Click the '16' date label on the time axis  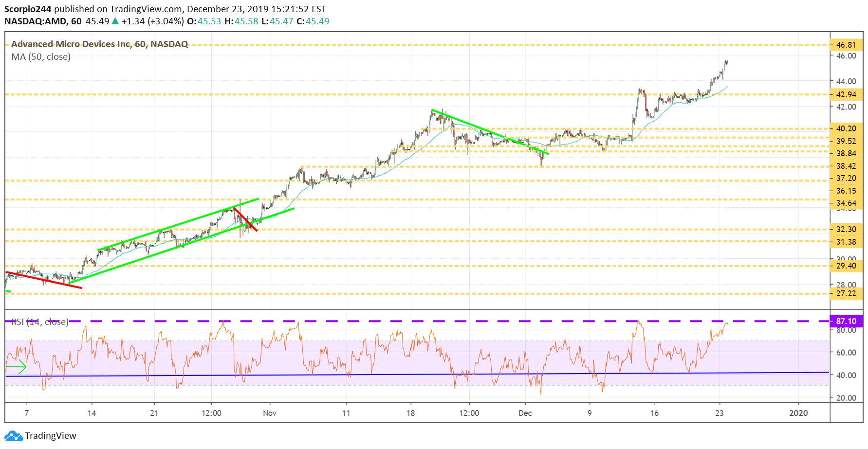point(655,413)
